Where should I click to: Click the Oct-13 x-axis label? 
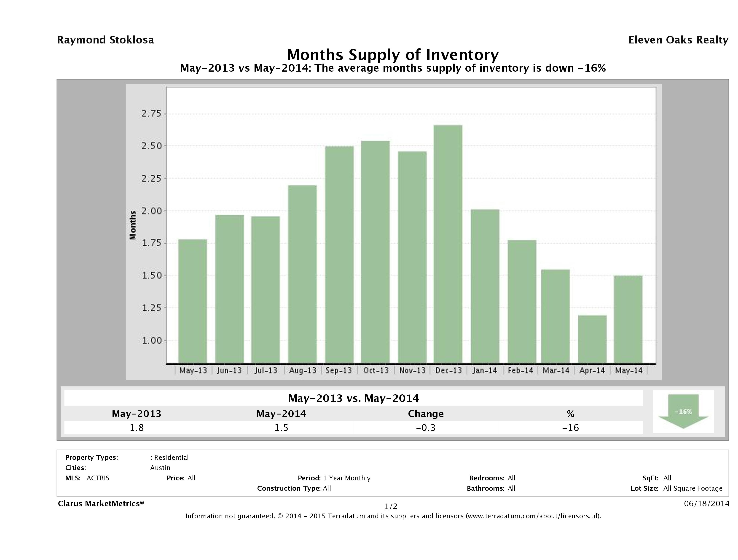tap(376, 370)
